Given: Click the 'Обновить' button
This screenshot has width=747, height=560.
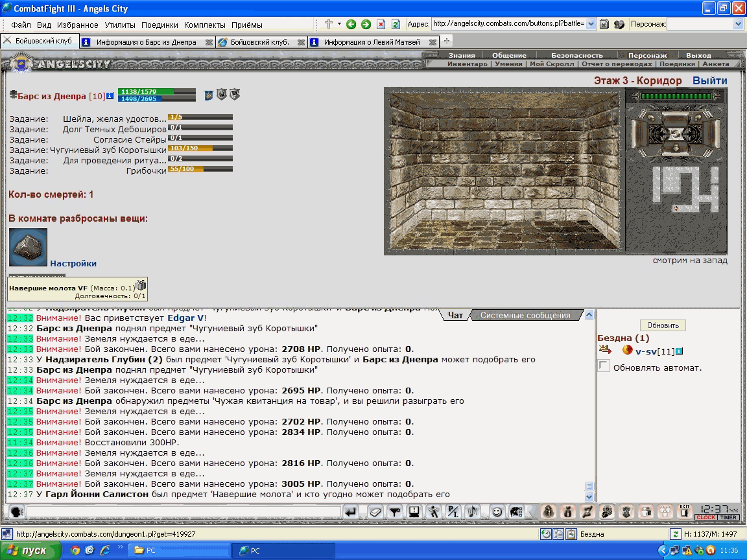Looking at the screenshot, I should [x=663, y=325].
